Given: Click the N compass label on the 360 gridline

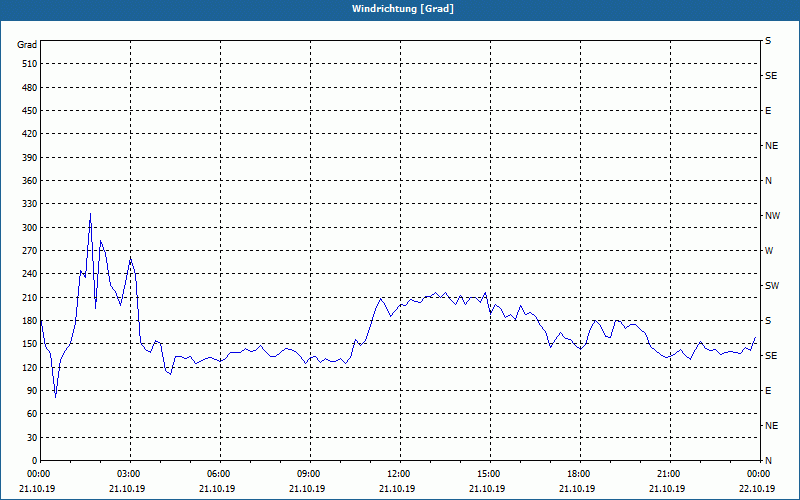Looking at the screenshot, I should pos(768,181).
